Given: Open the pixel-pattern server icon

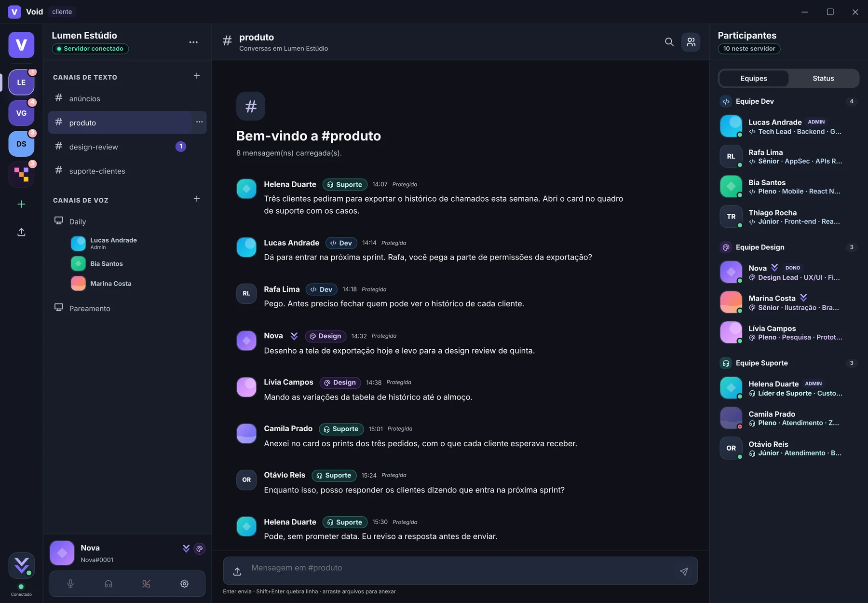Looking at the screenshot, I should point(21,174).
